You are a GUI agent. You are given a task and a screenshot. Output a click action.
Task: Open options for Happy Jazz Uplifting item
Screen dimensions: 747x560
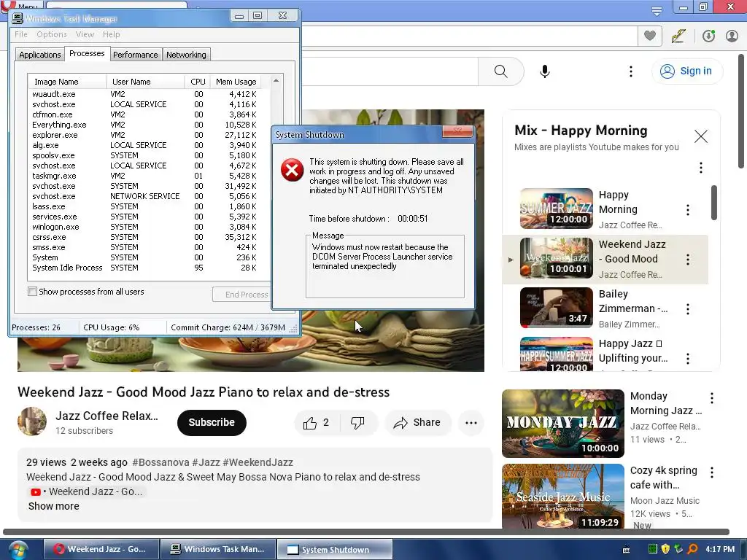pyautogui.click(x=687, y=359)
